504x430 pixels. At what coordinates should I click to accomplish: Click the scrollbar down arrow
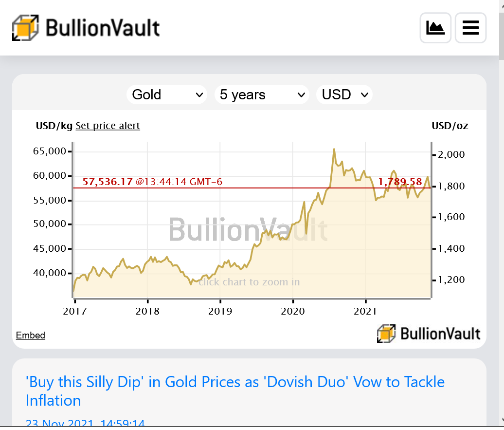tap(502, 420)
